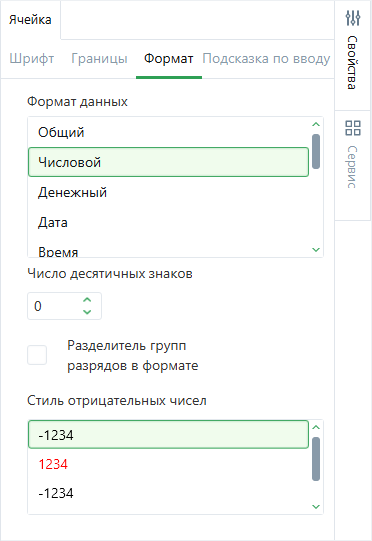
Task: Choose Дата data format
Action: point(168,222)
